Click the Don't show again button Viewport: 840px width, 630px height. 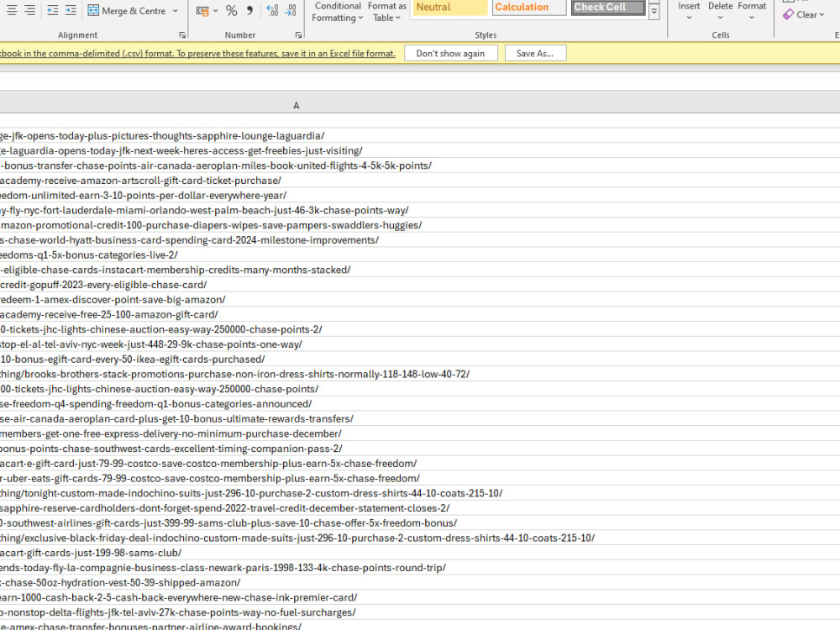[450, 54]
